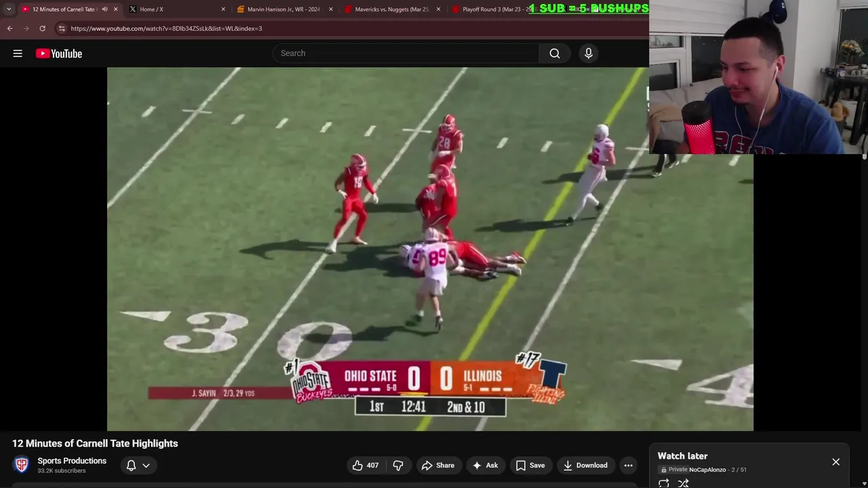Switch to Mavericks vs. Nuggets tab
Screen dimensions: 868x488
coord(392,9)
